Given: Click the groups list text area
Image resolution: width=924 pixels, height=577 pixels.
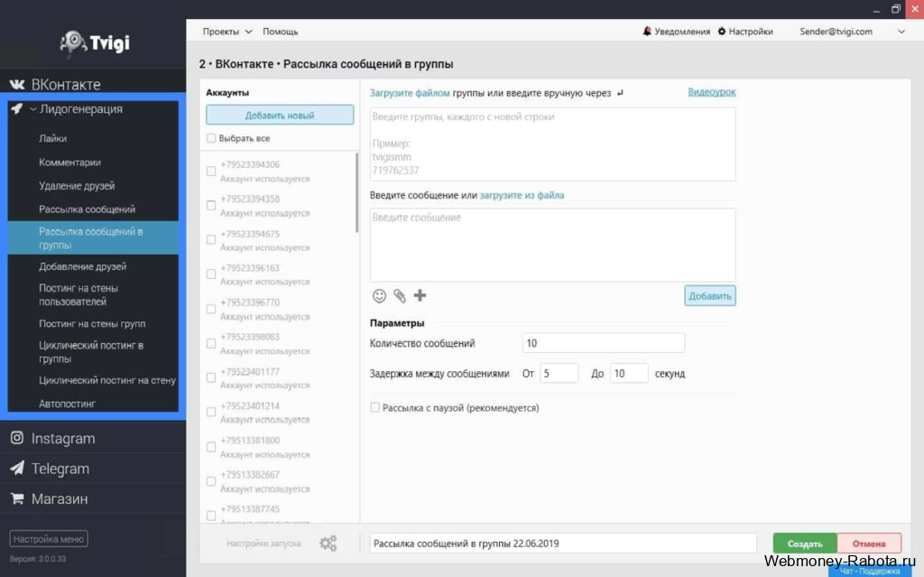Looking at the screenshot, I should pyautogui.click(x=553, y=144).
